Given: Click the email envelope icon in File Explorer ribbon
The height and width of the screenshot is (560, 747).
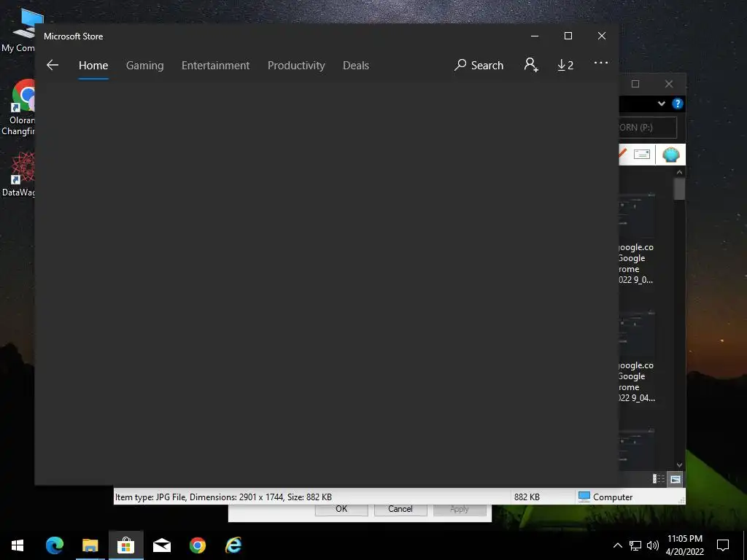Looking at the screenshot, I should tap(642, 155).
